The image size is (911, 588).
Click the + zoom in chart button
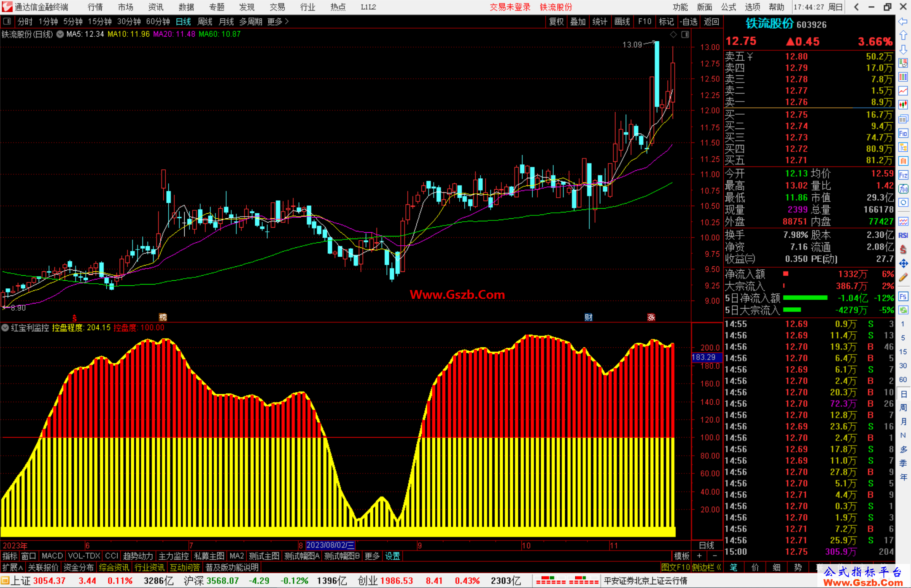pos(699,556)
